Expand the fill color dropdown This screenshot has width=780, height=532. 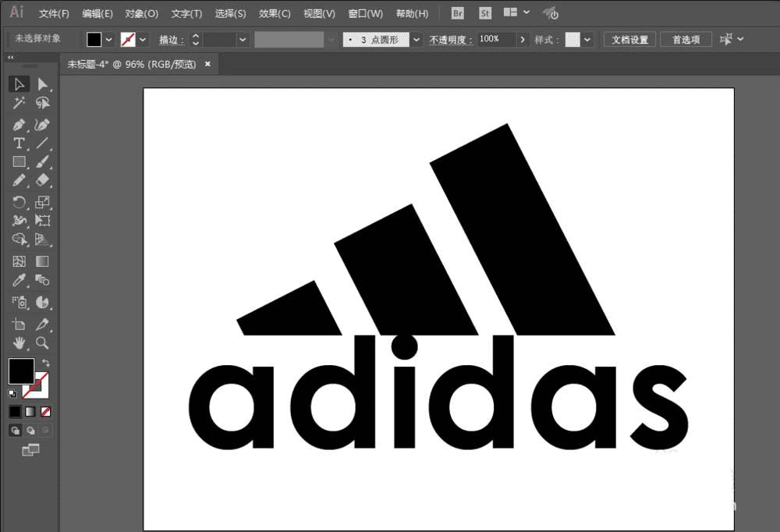(x=108, y=40)
